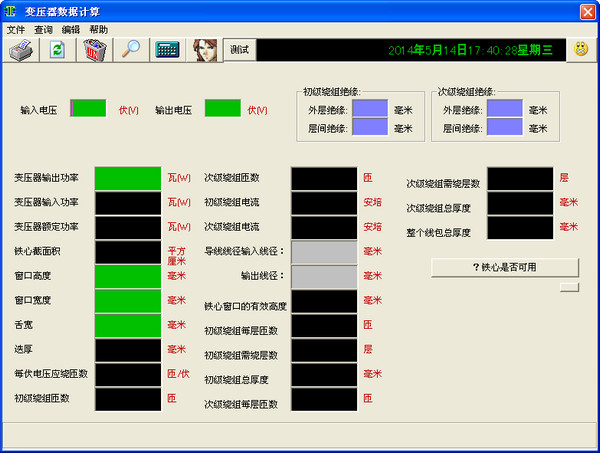The width and height of the screenshot is (600, 453).
Task: Open the 查询 menu
Action: pos(43,30)
